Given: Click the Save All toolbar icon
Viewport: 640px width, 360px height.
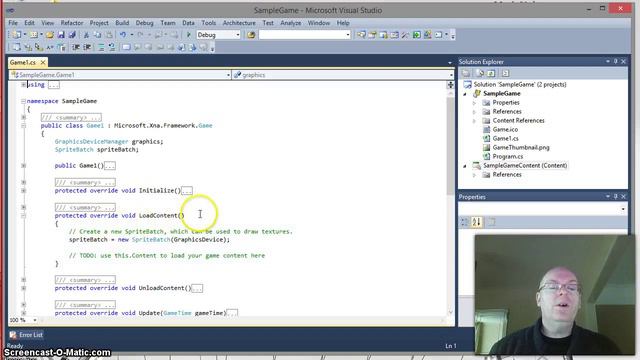Looking at the screenshot, I should (72, 35).
